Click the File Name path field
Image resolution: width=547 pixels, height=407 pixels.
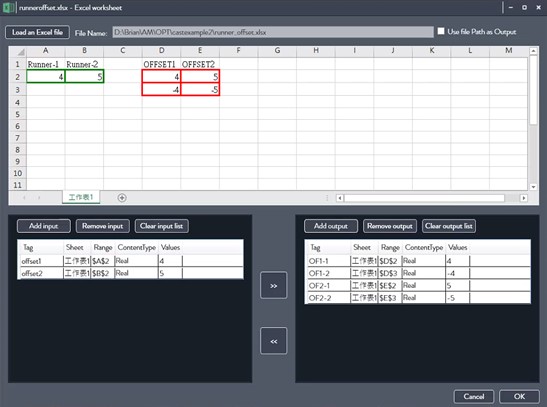pos(273,32)
